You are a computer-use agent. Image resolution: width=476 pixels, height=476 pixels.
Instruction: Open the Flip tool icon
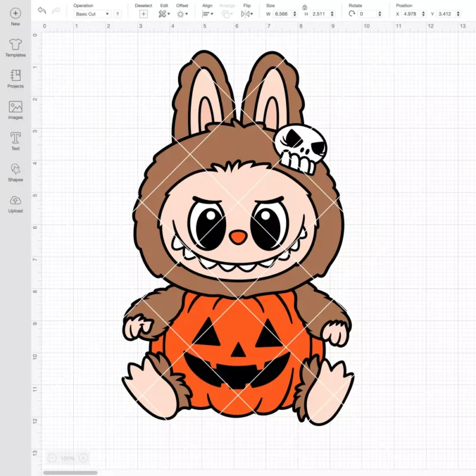coord(245,14)
